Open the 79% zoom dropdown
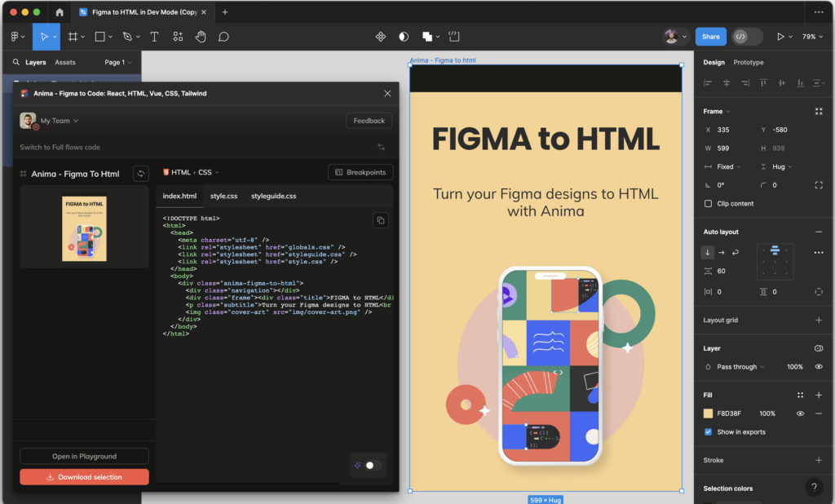 pos(811,37)
